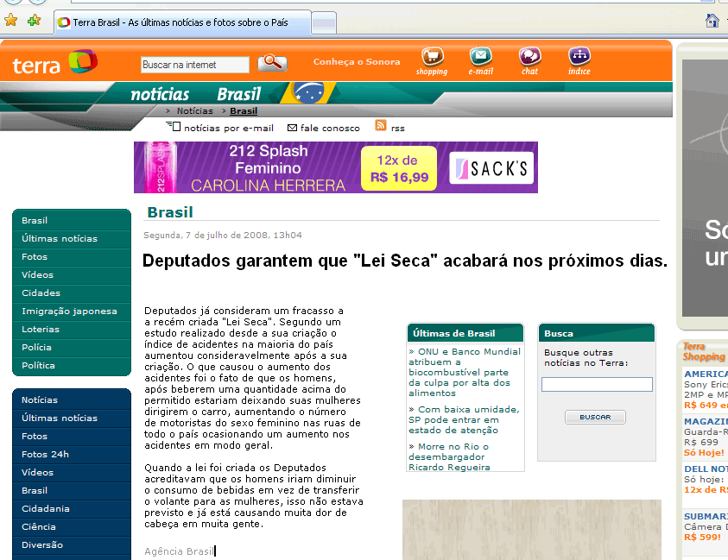This screenshot has width=728, height=560.
Task: Click the terra logo
Action: [54, 63]
